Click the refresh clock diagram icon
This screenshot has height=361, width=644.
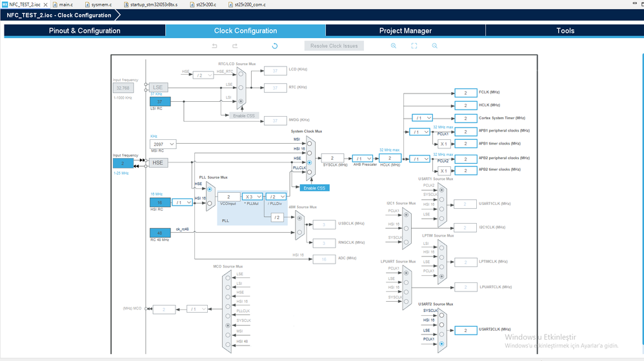(x=275, y=46)
